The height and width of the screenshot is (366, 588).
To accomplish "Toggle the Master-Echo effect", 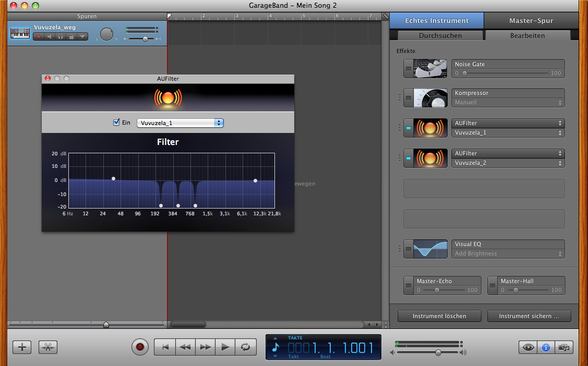I will click(x=409, y=286).
